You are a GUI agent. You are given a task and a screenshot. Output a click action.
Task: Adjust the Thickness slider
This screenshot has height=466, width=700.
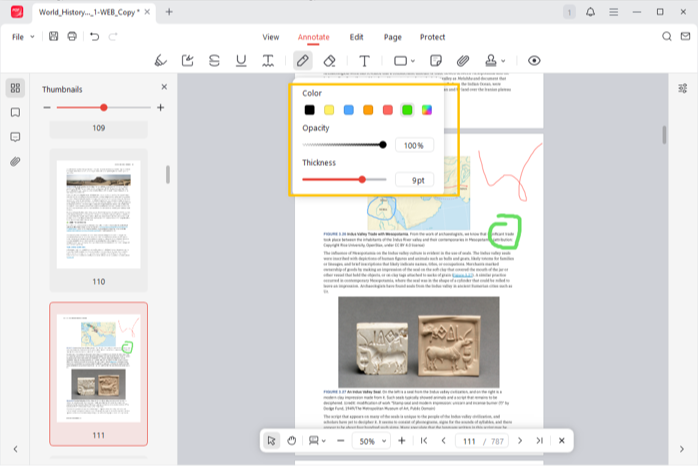click(x=344, y=179)
